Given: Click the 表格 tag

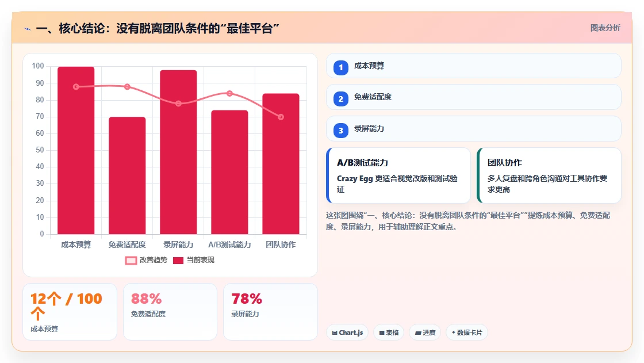Looking at the screenshot, I should coord(389,333).
